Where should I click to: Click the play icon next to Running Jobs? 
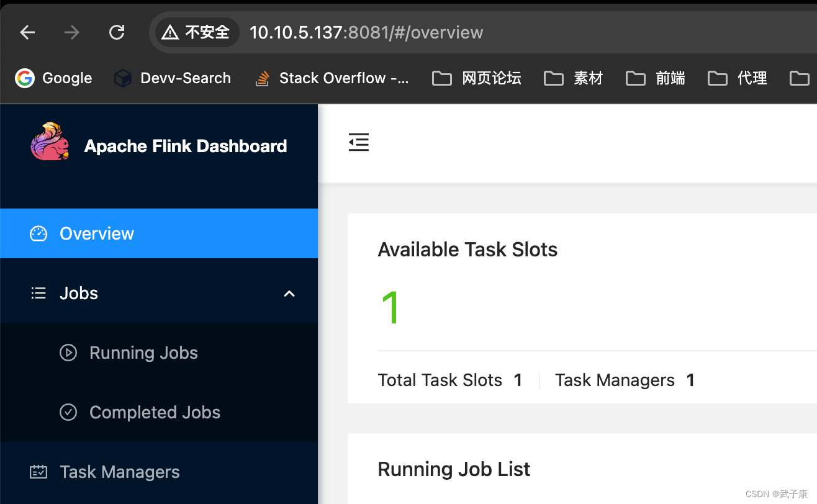[x=68, y=353]
